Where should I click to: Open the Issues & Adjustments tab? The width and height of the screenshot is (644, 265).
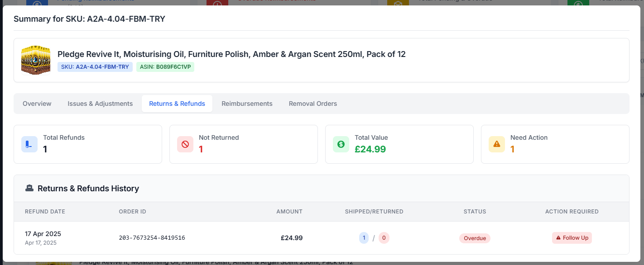click(x=100, y=104)
